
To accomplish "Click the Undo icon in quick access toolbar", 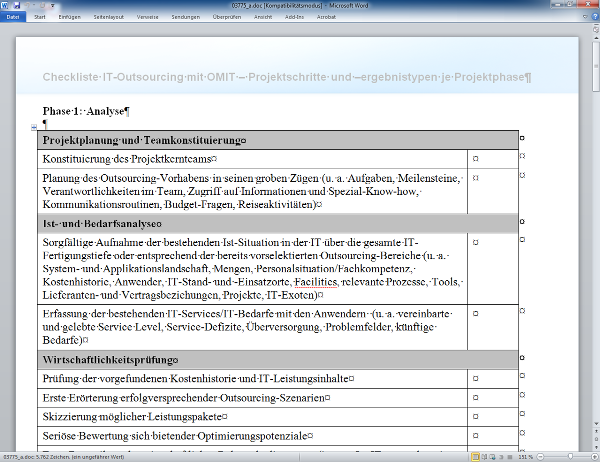I will click(29, 5).
